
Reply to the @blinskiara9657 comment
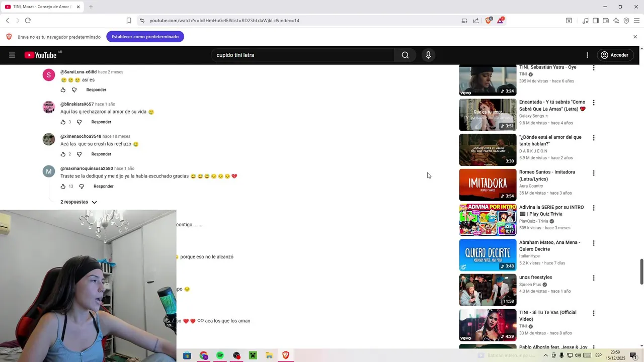point(101,122)
